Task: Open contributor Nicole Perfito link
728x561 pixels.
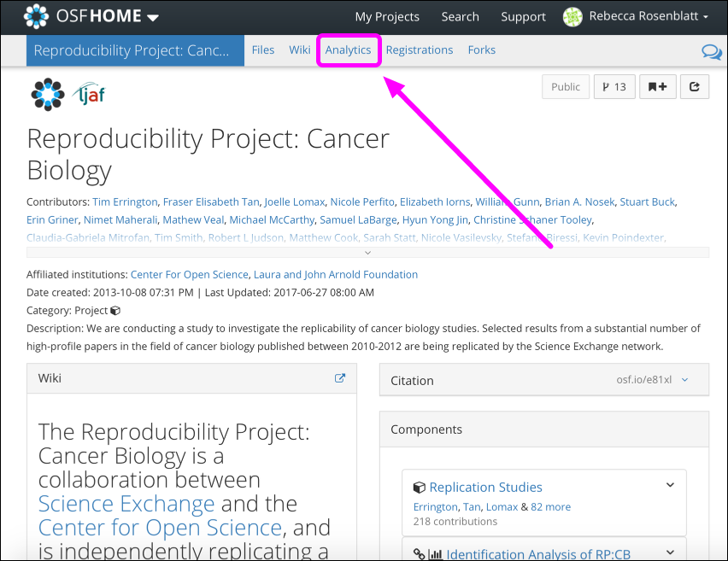Action: (x=362, y=202)
